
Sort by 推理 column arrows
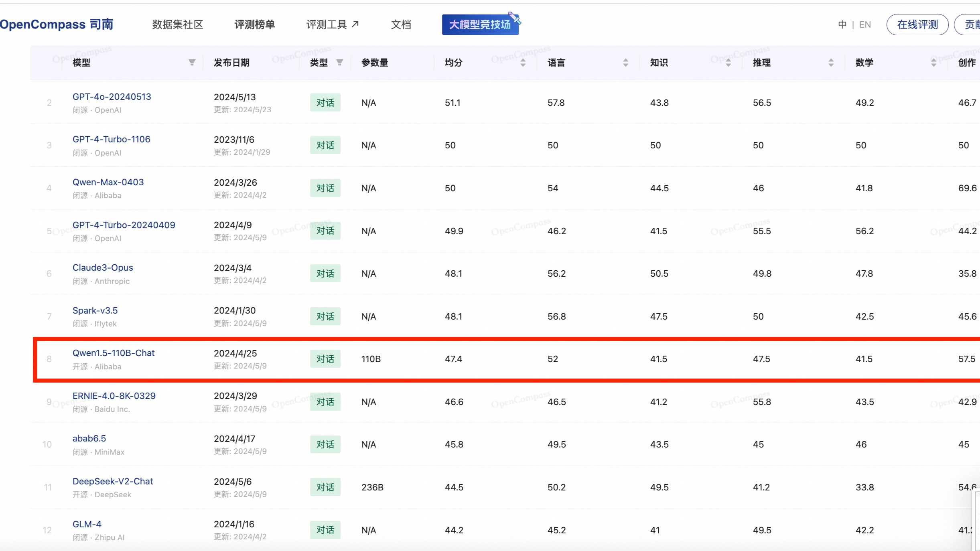(831, 63)
